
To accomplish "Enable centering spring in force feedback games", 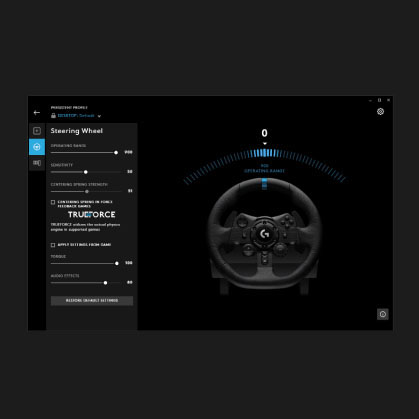I will (x=53, y=202).
